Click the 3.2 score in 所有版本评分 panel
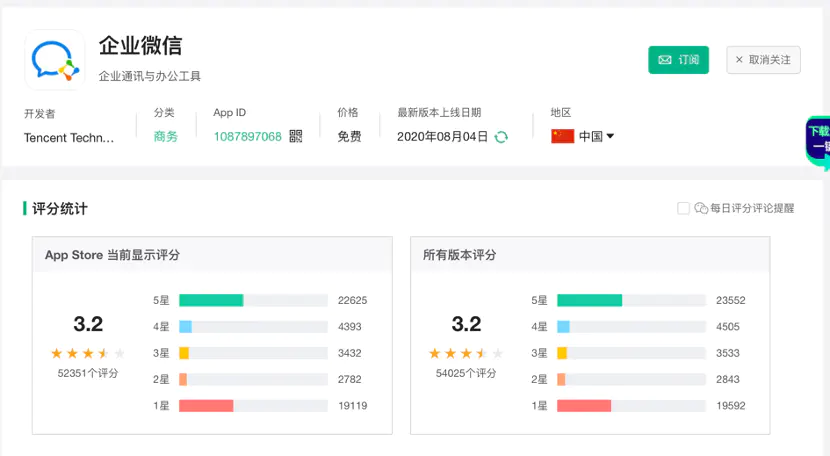Screen dimensions: 830x456 (x=466, y=324)
